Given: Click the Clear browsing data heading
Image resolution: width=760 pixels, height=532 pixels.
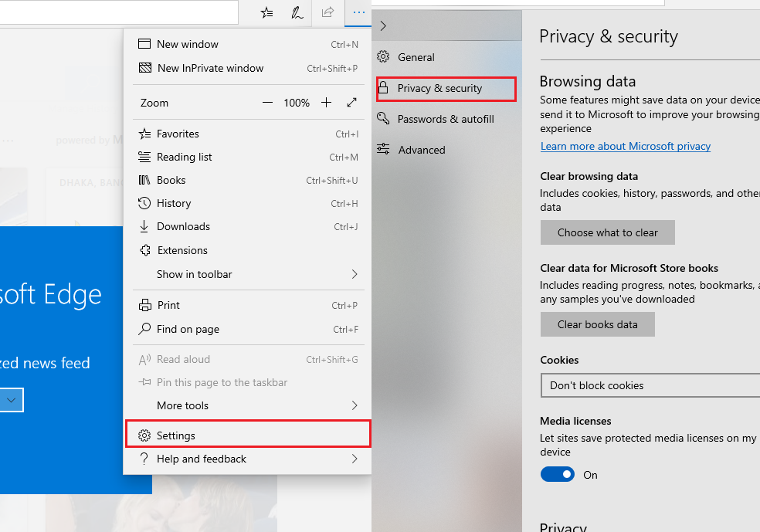Looking at the screenshot, I should click(589, 176).
